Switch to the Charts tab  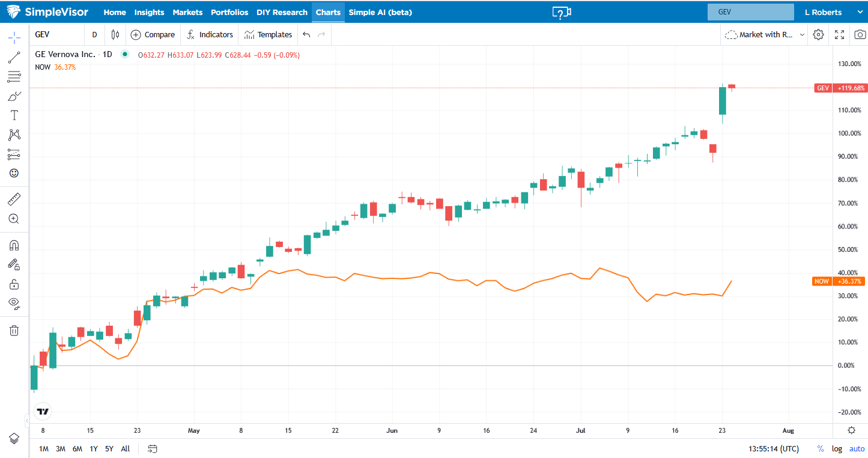coord(328,12)
